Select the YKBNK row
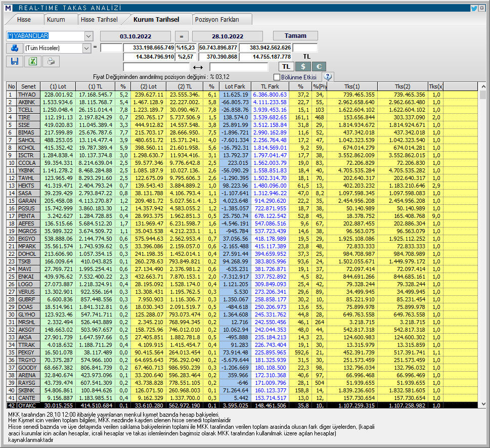Viewport: 490px width, 448px height. tap(242, 170)
